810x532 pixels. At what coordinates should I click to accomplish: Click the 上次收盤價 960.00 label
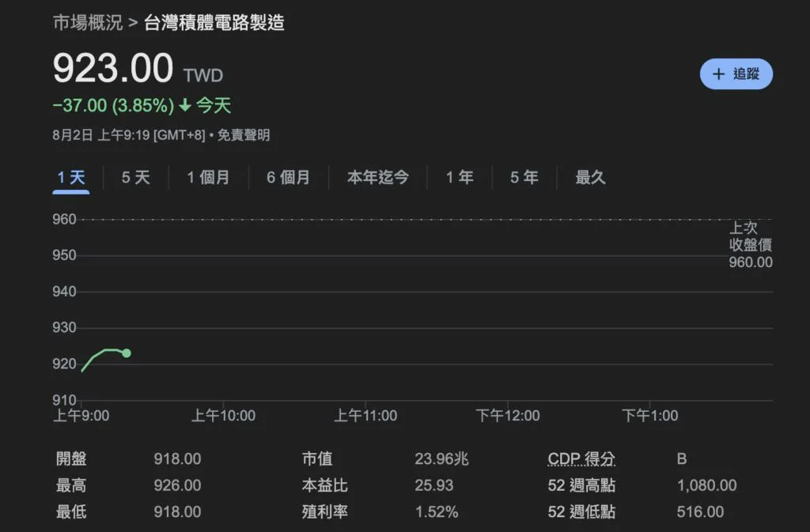pyautogui.click(x=751, y=244)
